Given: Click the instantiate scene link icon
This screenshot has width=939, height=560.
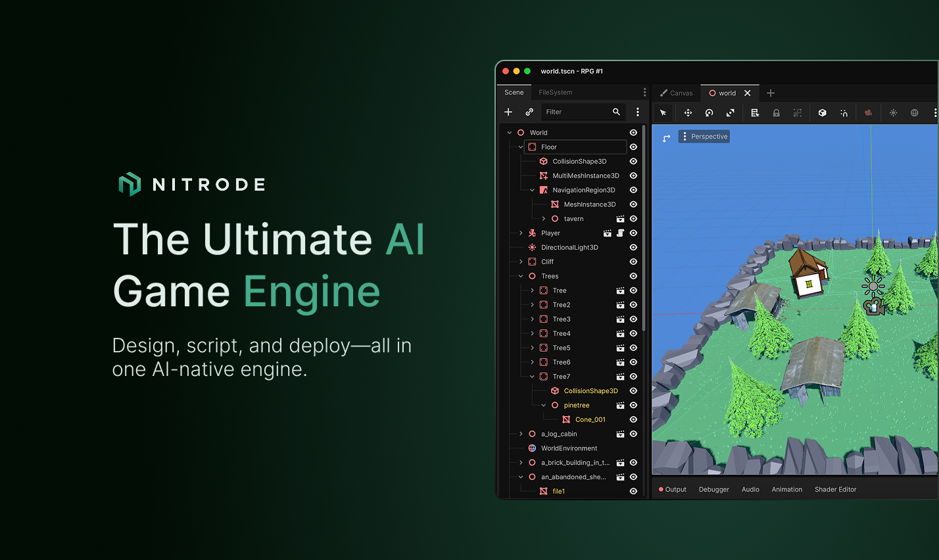Looking at the screenshot, I should pyautogui.click(x=529, y=112).
